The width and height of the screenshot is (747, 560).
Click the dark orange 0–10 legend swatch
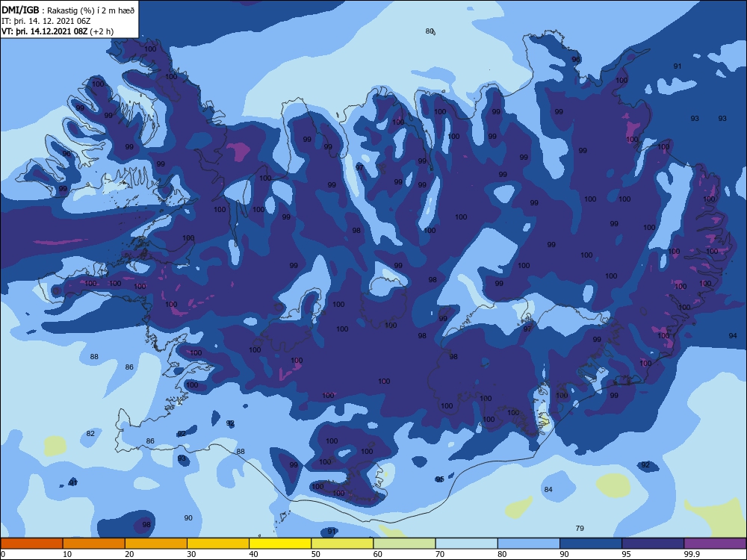coord(31,544)
